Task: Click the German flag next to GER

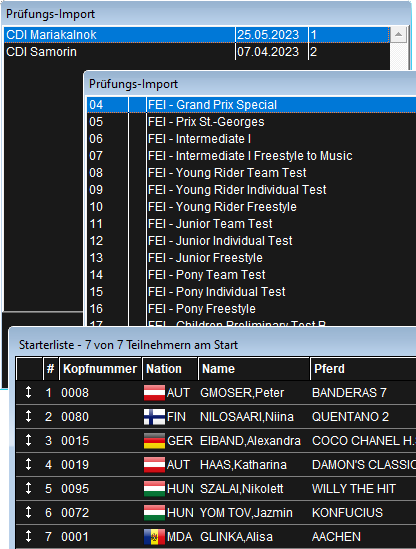Action: click(x=154, y=441)
